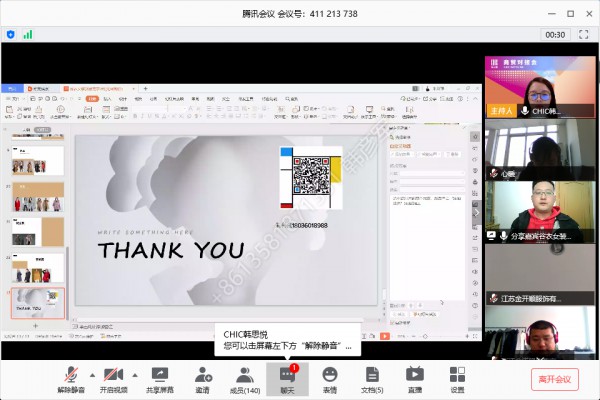This screenshot has width=600, height=400.
Task: Start screen sharing with 共享屏幕 icon
Action: click(x=162, y=374)
